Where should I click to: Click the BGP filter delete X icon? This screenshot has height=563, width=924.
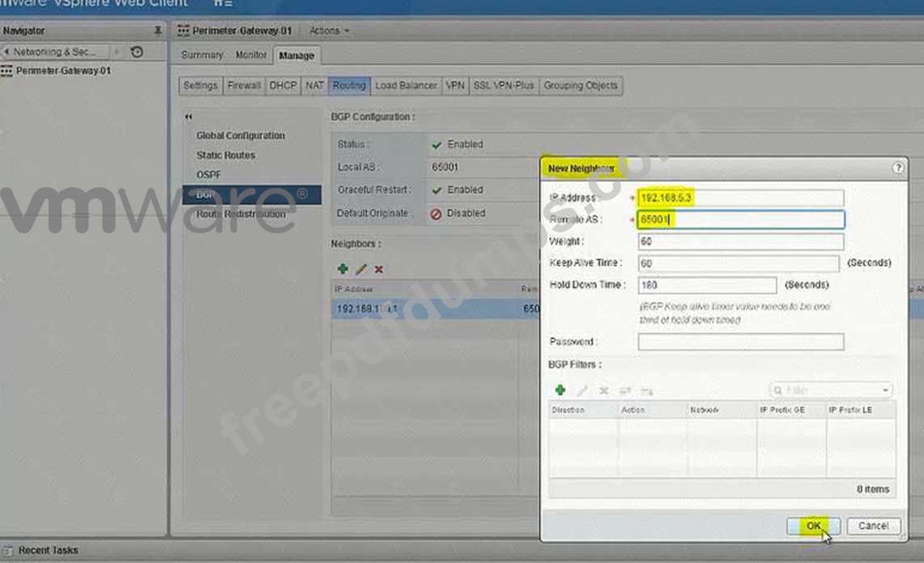(603, 390)
